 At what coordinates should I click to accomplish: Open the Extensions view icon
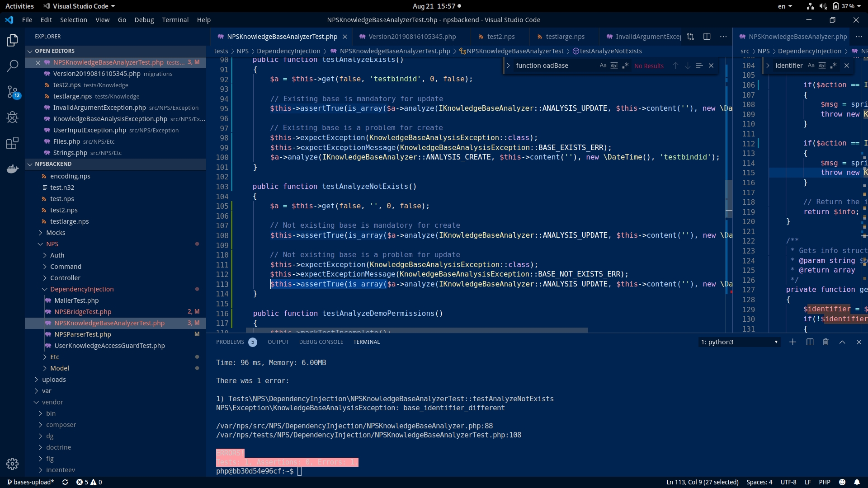[x=12, y=143]
